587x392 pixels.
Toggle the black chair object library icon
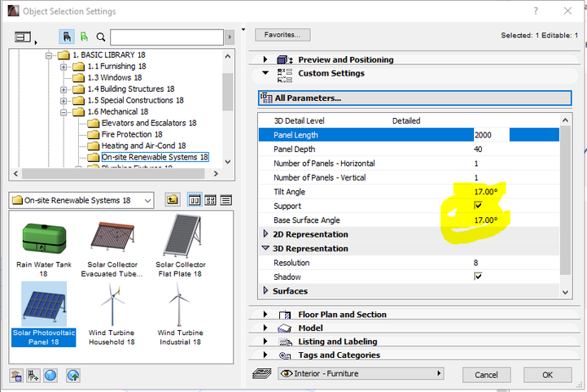(x=67, y=37)
